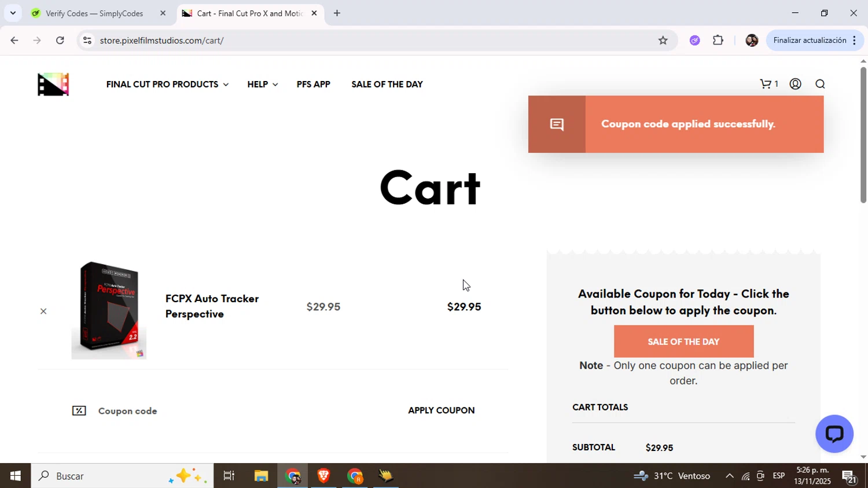Click the Coupon code input field

click(x=231, y=411)
